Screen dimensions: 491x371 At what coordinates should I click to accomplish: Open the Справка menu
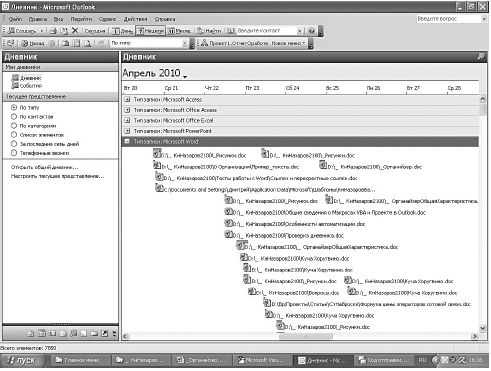coord(165,19)
